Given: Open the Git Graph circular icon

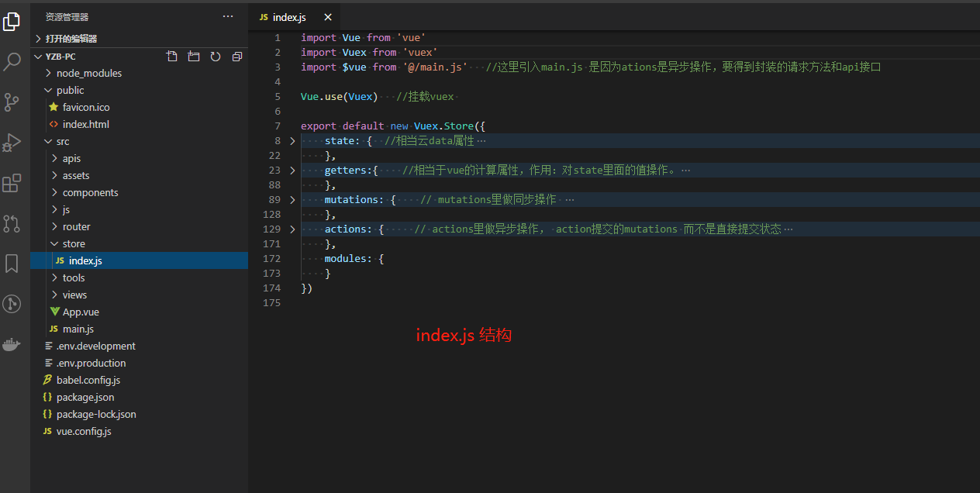Looking at the screenshot, I should [x=12, y=304].
